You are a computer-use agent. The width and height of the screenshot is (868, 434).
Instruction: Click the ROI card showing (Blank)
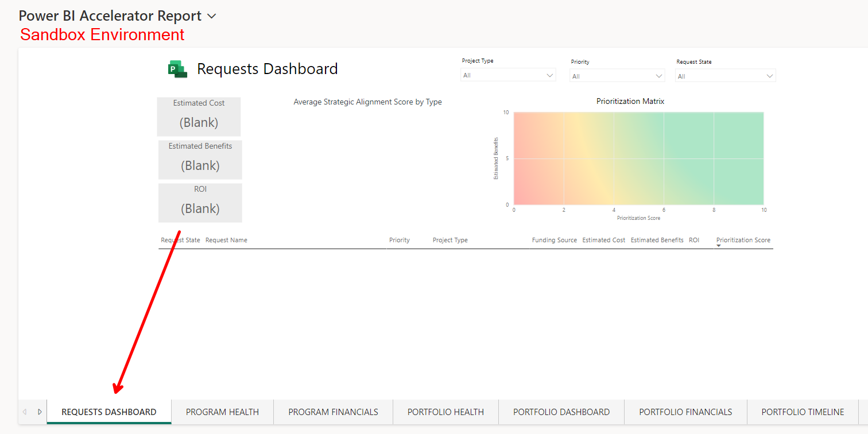click(200, 202)
